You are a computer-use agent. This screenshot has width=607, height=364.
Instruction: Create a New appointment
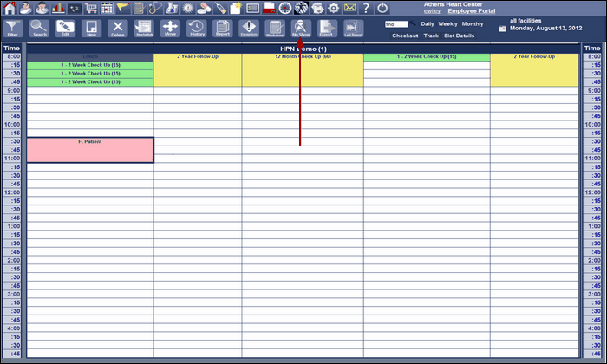[x=91, y=28]
